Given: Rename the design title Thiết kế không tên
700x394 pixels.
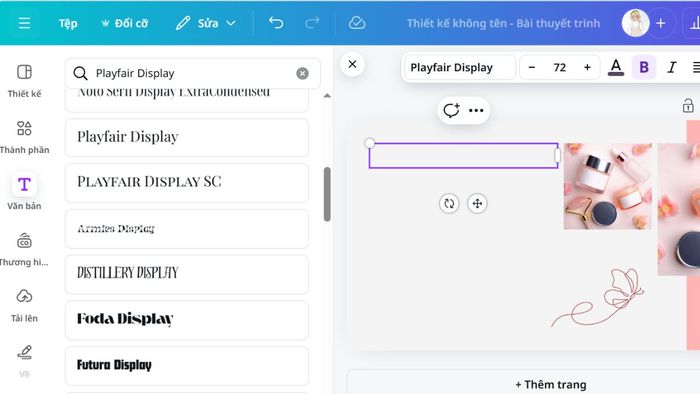Looking at the screenshot, I should pos(503,23).
